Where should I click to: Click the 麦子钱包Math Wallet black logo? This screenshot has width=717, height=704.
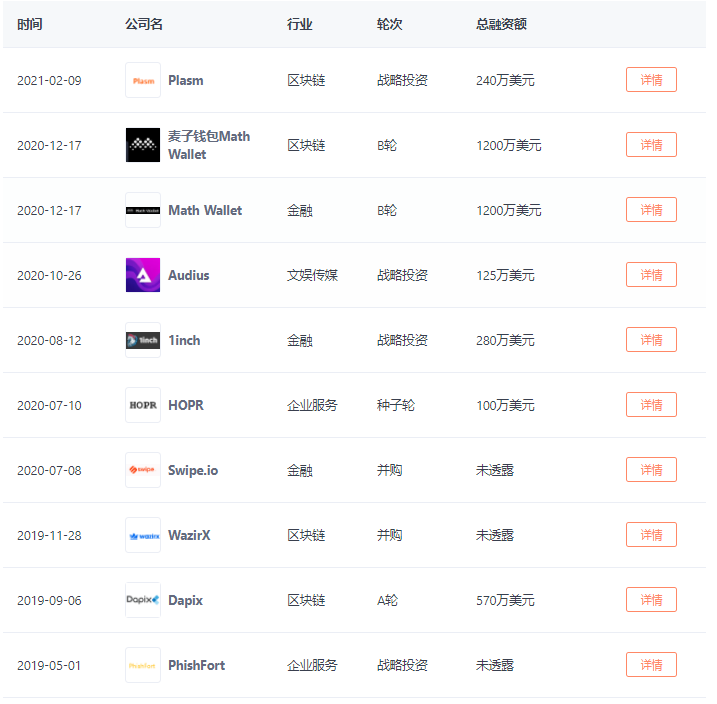(x=143, y=145)
